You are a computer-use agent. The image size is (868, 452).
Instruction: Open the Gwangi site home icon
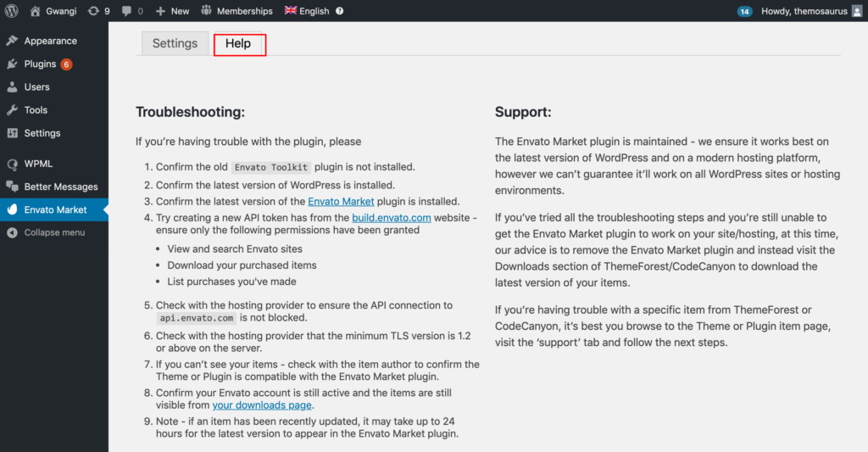tap(35, 11)
